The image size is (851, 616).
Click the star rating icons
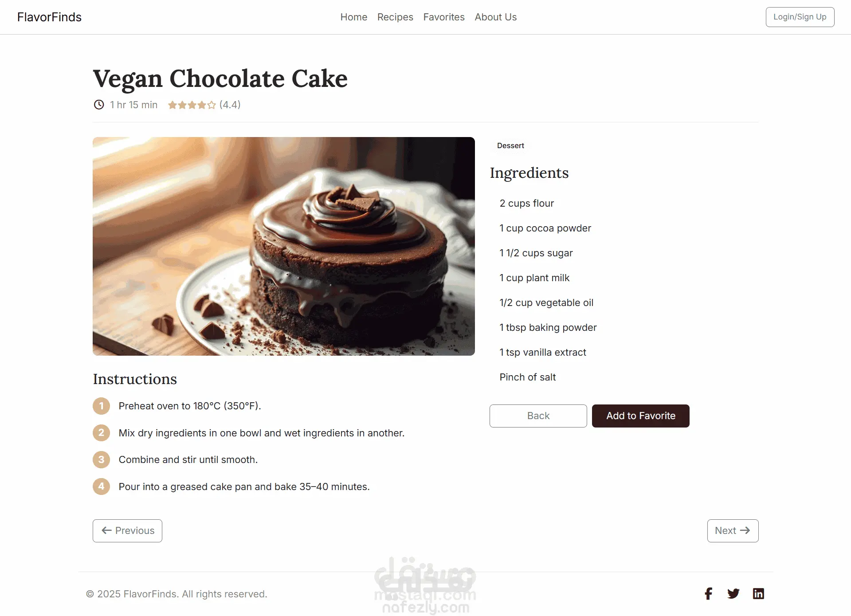192,105
